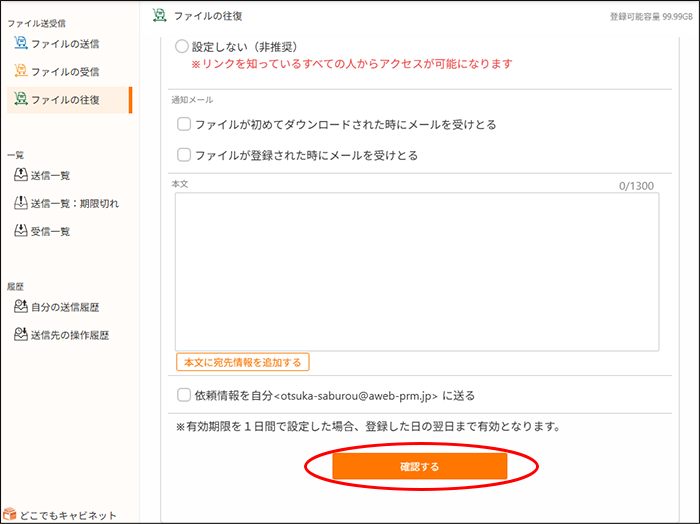Open ファイルの送信 menu item

tap(65, 44)
